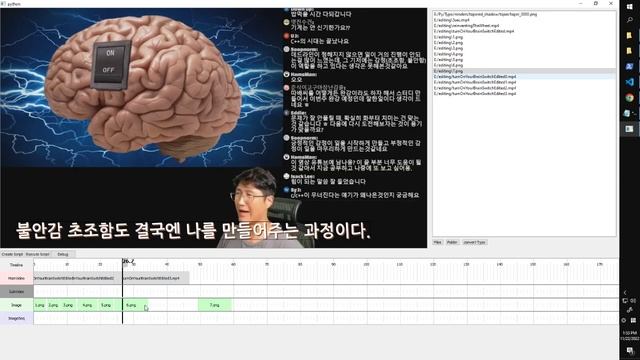Switch to the Execute Script tab
This screenshot has width=640, height=360.
point(38,254)
